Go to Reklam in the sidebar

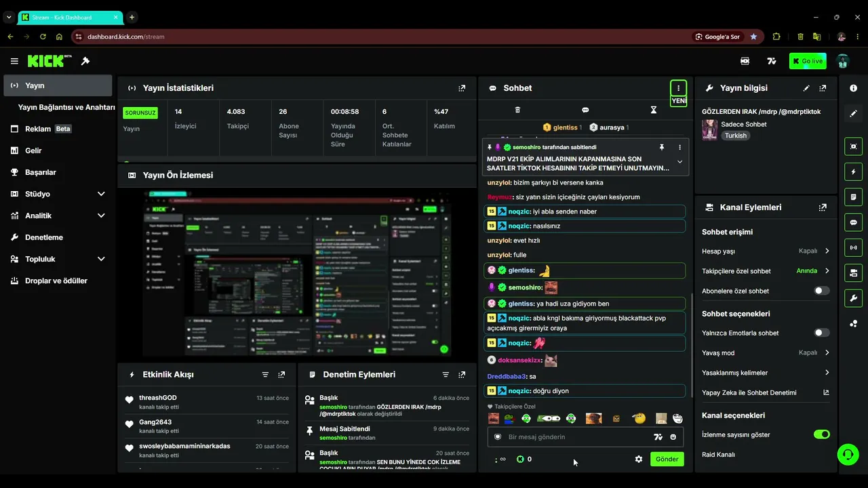point(58,129)
